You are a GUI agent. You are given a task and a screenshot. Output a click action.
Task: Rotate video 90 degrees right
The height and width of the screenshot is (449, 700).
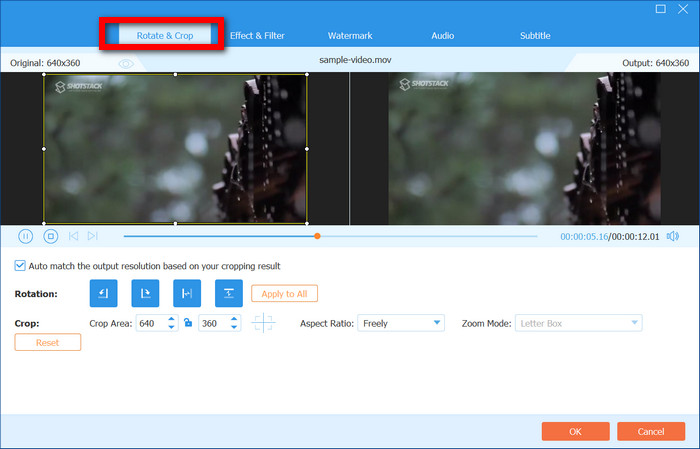(x=145, y=293)
